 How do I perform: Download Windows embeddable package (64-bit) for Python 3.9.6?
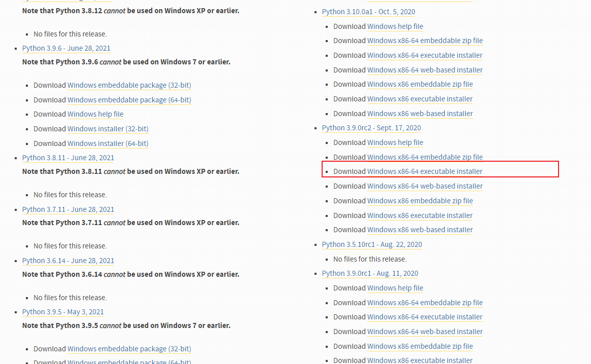(129, 100)
